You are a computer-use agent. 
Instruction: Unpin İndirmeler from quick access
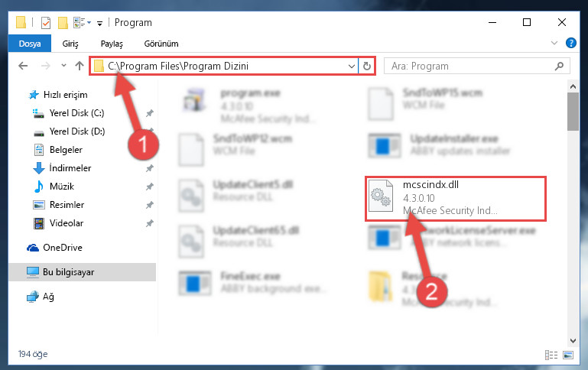click(150, 168)
